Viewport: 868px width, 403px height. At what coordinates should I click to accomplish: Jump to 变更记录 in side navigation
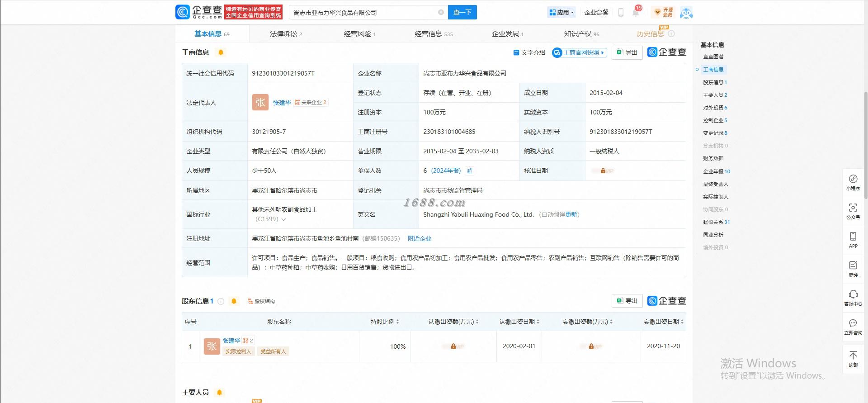coord(715,133)
